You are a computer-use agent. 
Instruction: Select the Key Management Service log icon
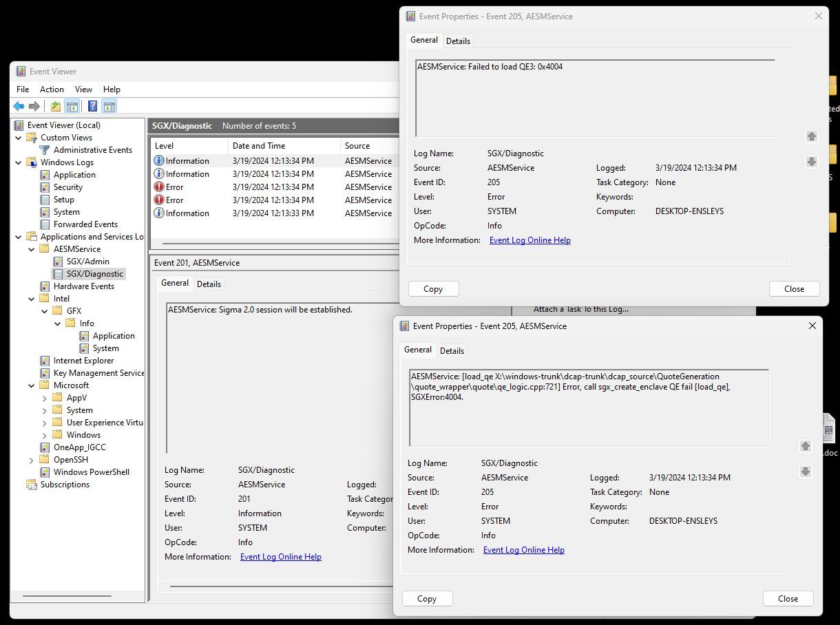coord(45,373)
